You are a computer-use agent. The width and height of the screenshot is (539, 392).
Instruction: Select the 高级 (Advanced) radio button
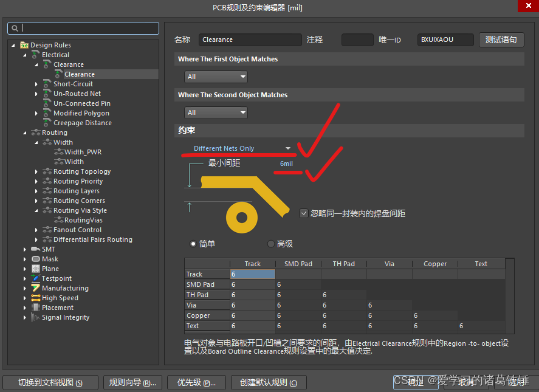point(271,244)
